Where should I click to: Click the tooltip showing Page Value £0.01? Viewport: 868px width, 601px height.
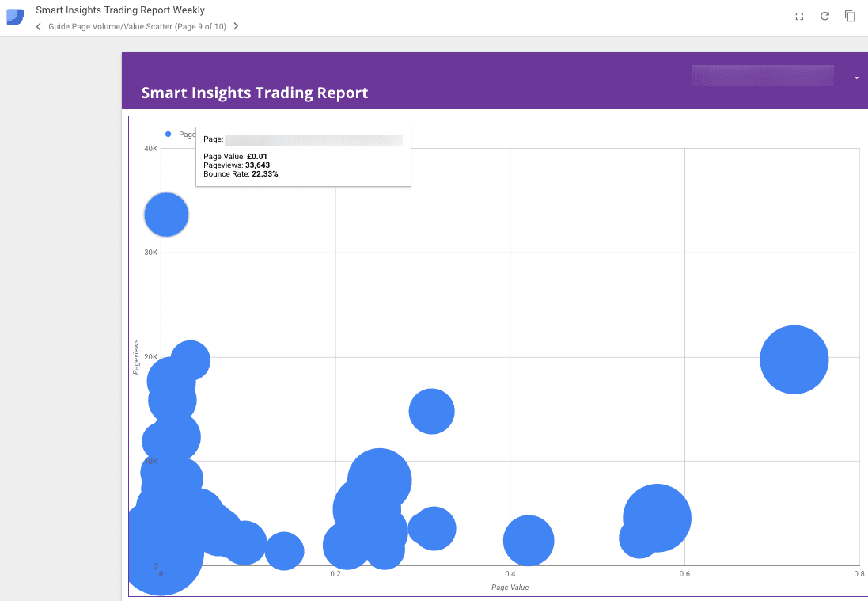click(303, 157)
